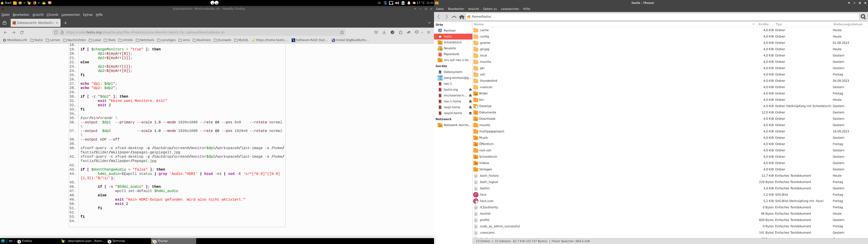The image size is (868, 244).
Task: Bookmark this page with star icon
Action: (x=342, y=32)
